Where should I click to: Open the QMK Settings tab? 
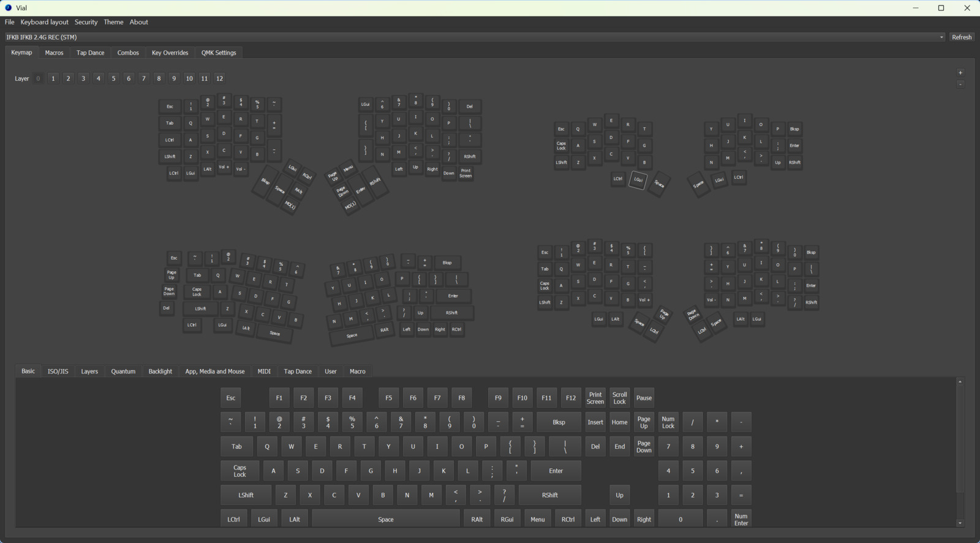(219, 53)
